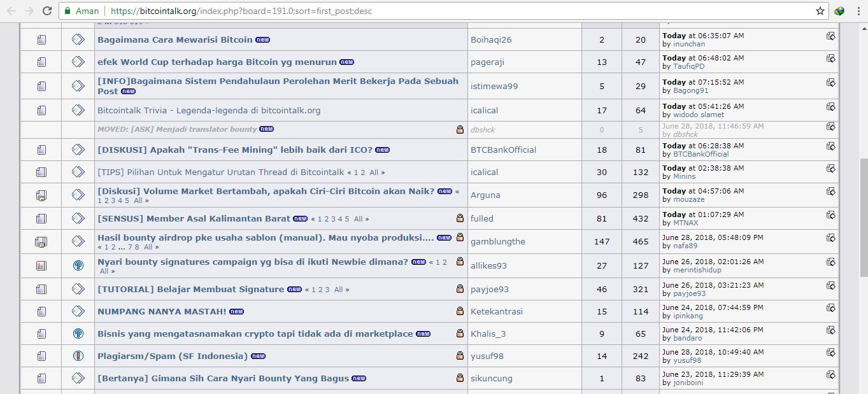The height and width of the screenshot is (394, 868).
Task: Click the new badge on NUMPANG NANYA MASTAH
Action: (236, 312)
